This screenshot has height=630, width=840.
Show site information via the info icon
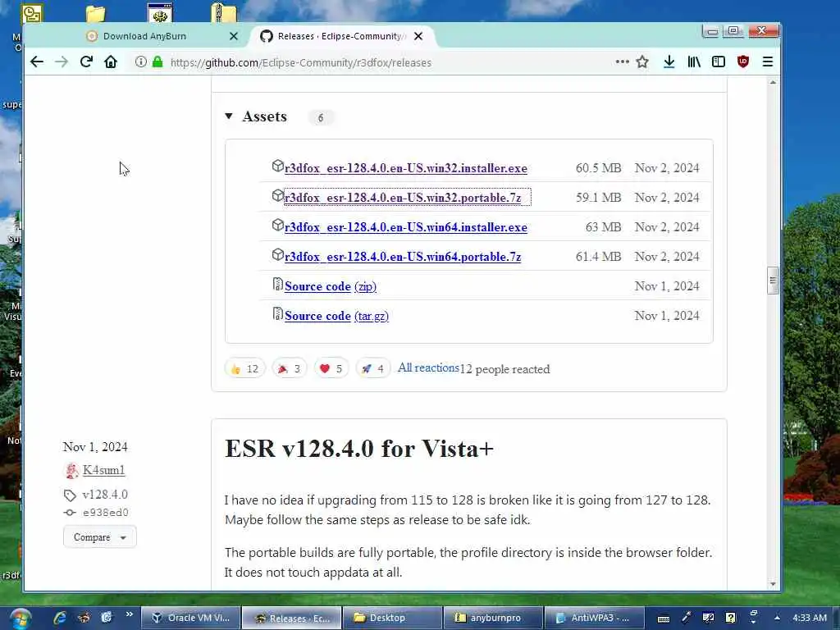point(140,62)
